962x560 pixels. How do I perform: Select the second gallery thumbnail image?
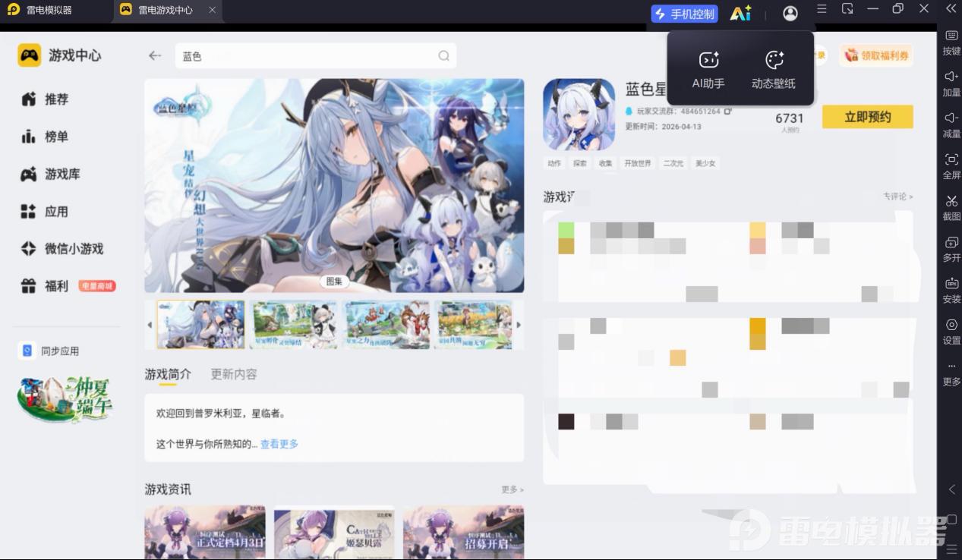(x=295, y=325)
